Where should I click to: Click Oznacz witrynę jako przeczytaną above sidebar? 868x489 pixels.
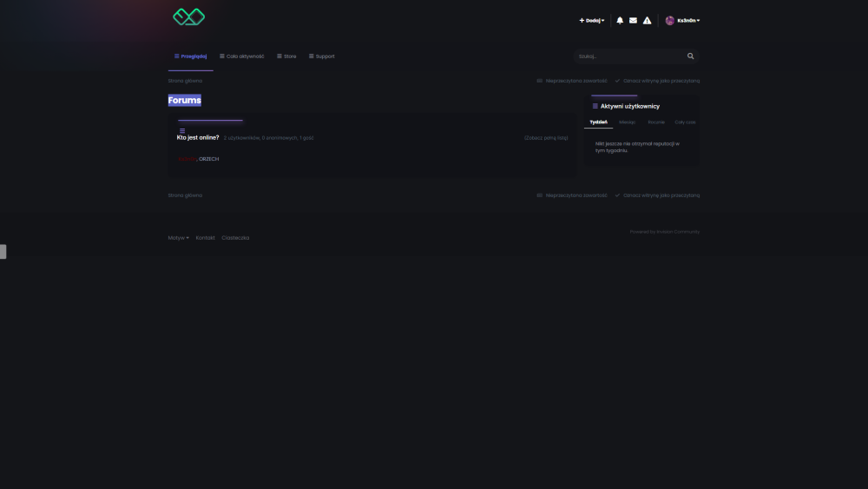click(657, 81)
